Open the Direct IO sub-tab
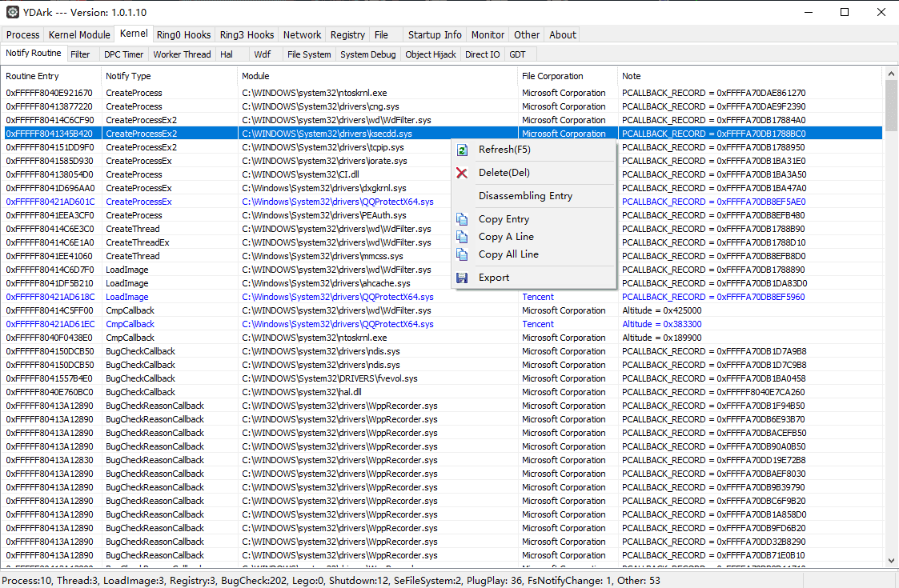This screenshot has height=588, width=899. 482,54
